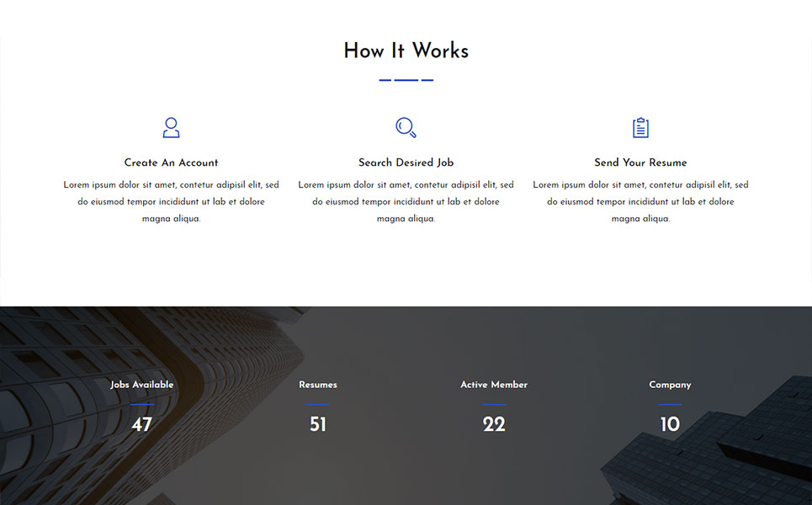Click the 'Jobs Available' label
The width and height of the screenshot is (812, 505).
point(142,385)
